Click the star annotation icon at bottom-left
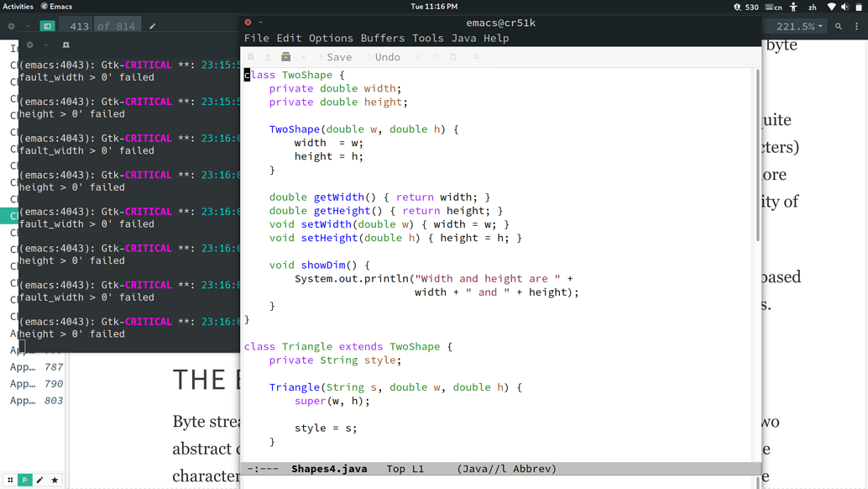The width and height of the screenshot is (868, 489). click(55, 480)
